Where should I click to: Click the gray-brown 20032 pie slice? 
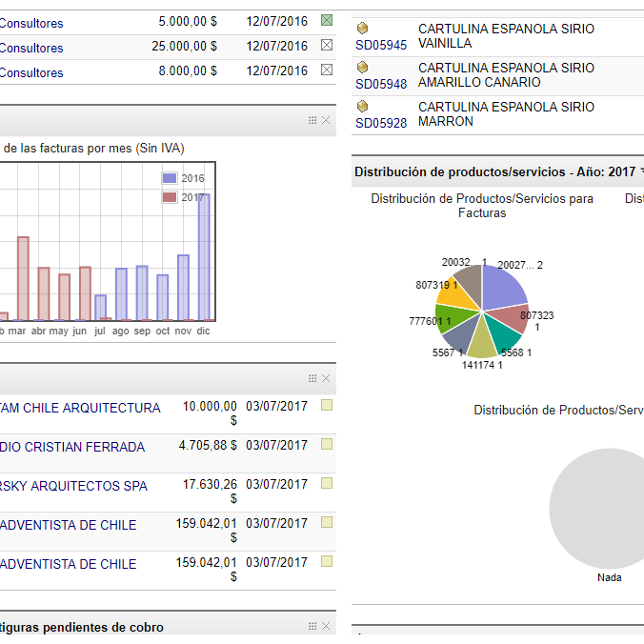471,282
